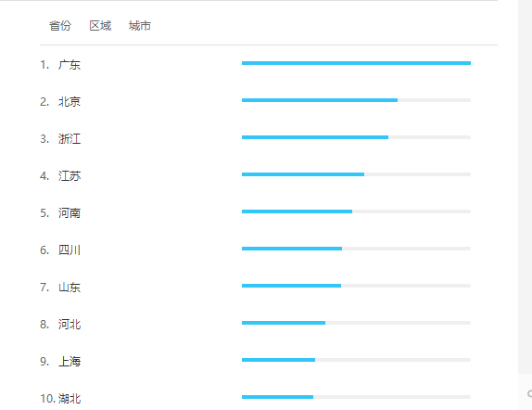Click the 山东 ranking label
Image resolution: width=532 pixels, height=410 pixels.
70,287
